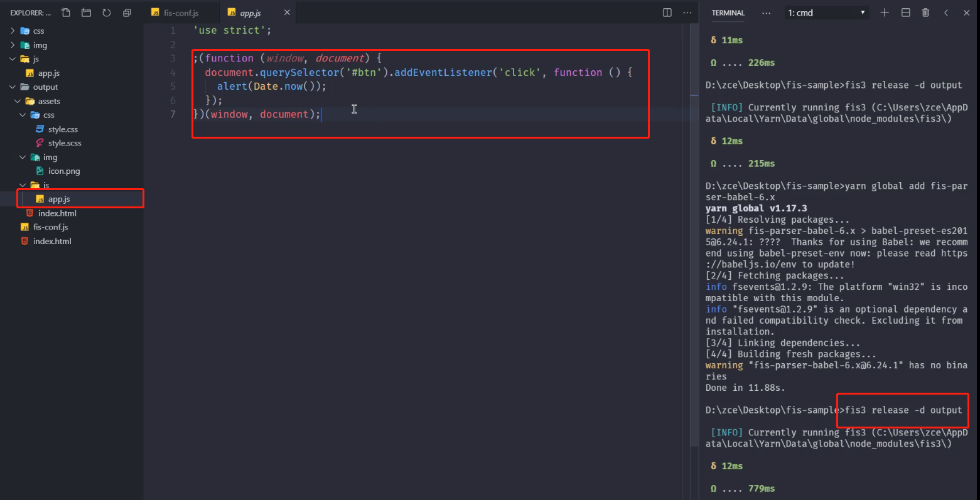Click the Sass icon beside style.scss
980x500 pixels.
point(40,143)
